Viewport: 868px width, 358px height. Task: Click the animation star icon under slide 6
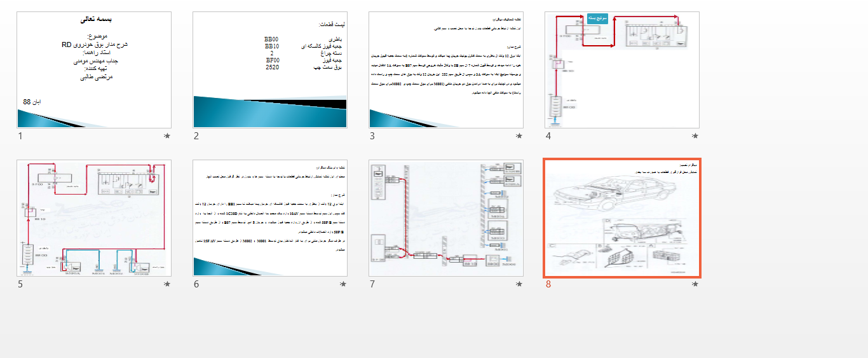[x=343, y=284]
